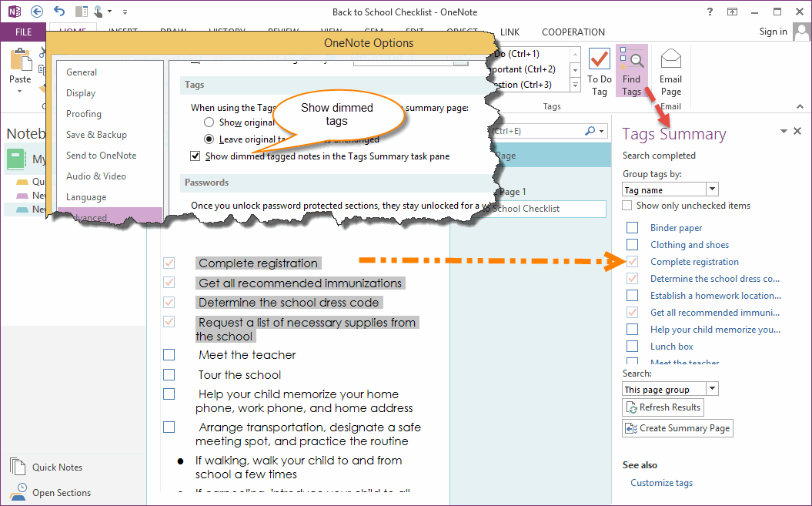This screenshot has width=812, height=506.
Task: Select Save & Backup options category
Action: pos(96,134)
